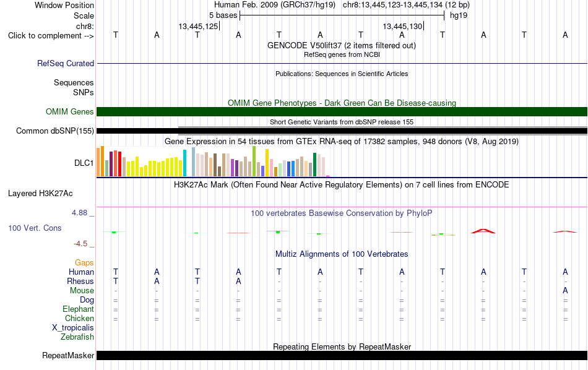Open the Layered H3K27Ac track label
This screenshot has height=370, width=588.
pyautogui.click(x=40, y=194)
